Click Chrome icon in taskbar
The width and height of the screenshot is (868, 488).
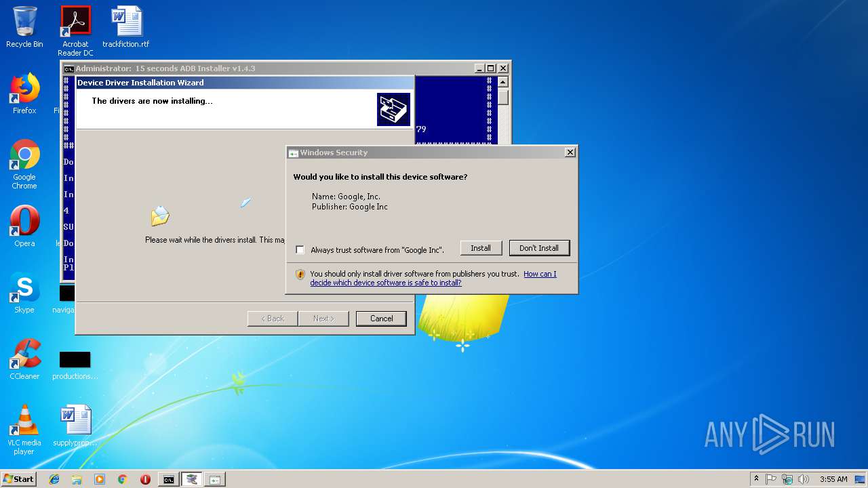[123, 479]
